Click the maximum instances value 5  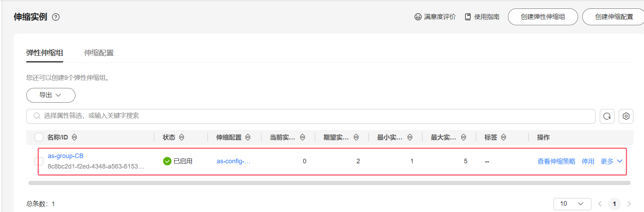pos(465,161)
